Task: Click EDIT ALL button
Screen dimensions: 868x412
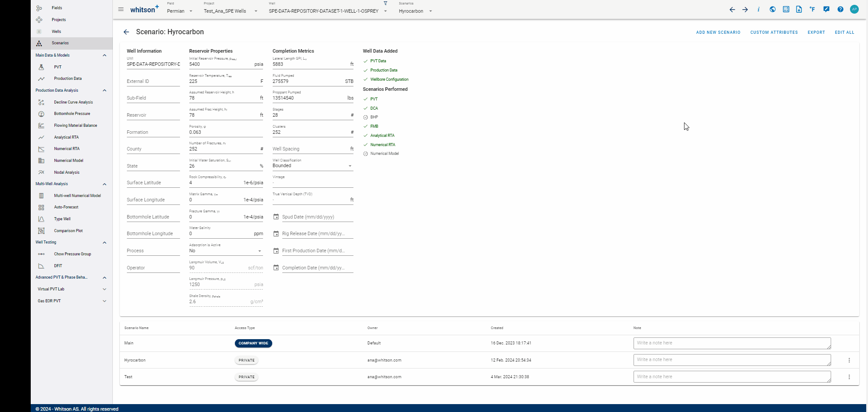Action: (844, 32)
